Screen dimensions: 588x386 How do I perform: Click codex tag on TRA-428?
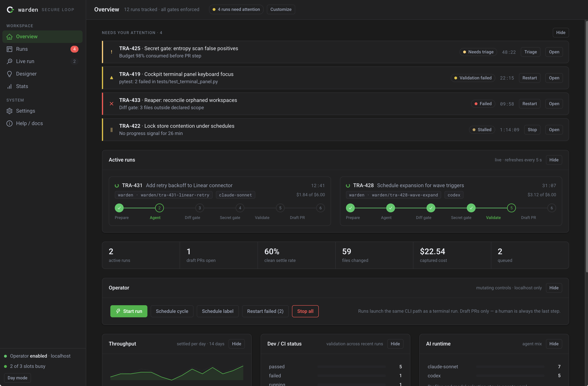454,195
